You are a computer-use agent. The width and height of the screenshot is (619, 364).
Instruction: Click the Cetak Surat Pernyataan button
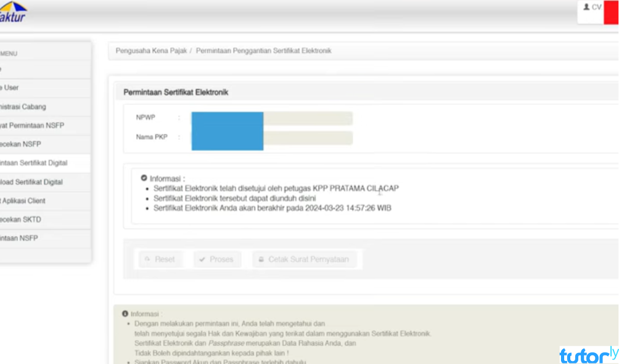(x=304, y=260)
